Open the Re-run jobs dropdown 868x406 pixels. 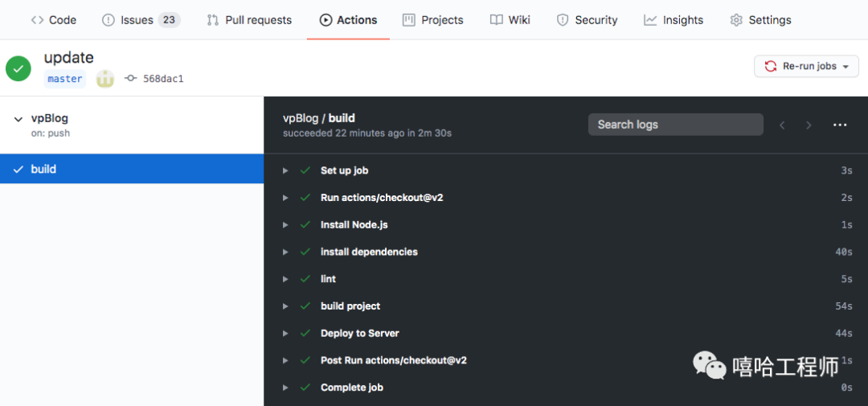pos(807,67)
